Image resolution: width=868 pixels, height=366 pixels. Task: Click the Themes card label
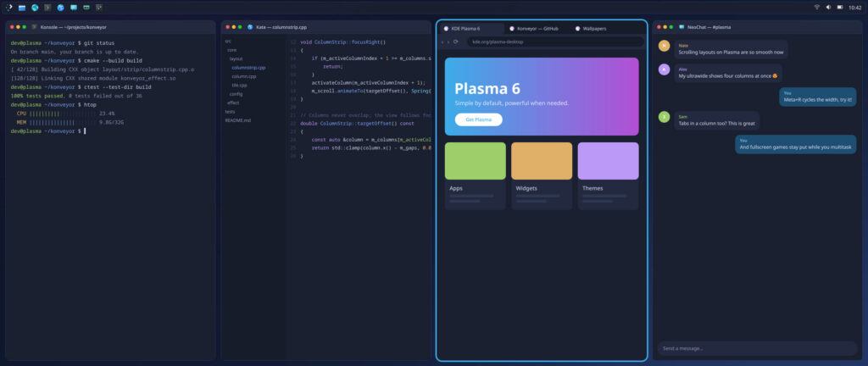[593, 188]
